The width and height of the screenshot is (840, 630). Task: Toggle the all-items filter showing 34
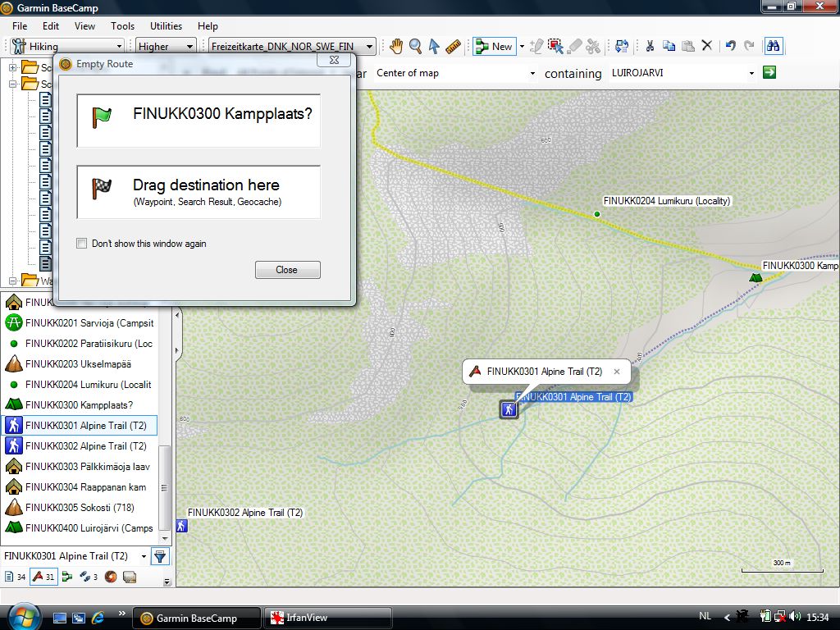click(x=15, y=577)
